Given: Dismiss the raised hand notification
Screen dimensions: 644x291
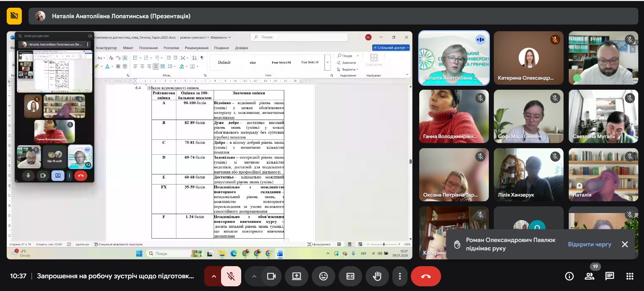Looking at the screenshot, I should [x=625, y=244].
